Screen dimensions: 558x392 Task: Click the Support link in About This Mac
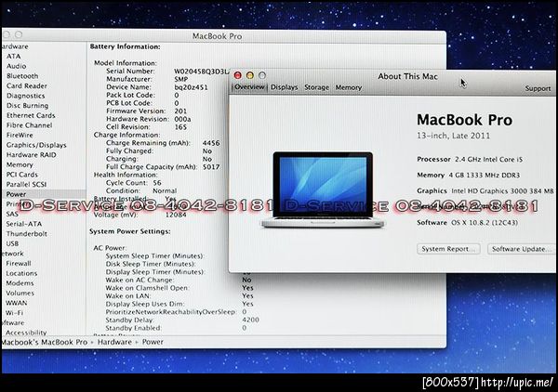(538, 88)
